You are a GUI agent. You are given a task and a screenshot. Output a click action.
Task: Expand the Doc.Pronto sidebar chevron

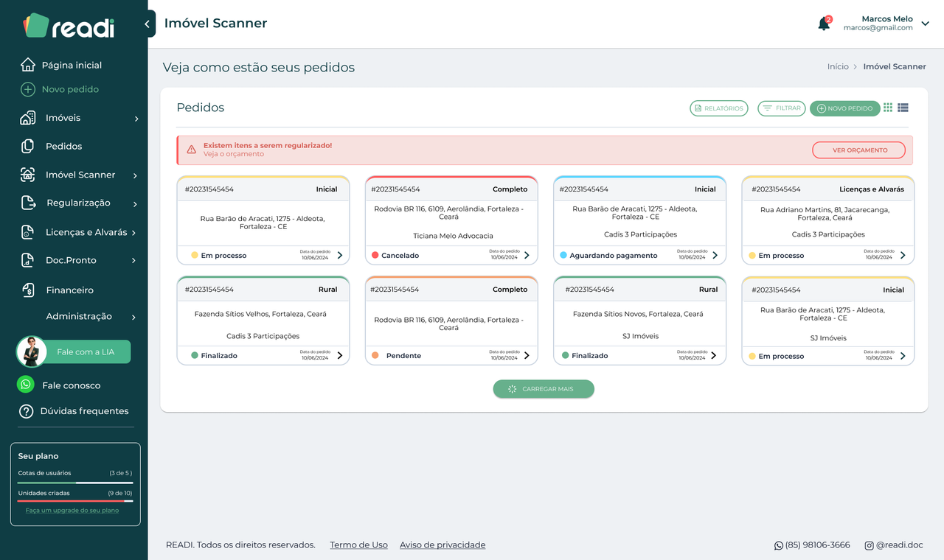point(134,261)
